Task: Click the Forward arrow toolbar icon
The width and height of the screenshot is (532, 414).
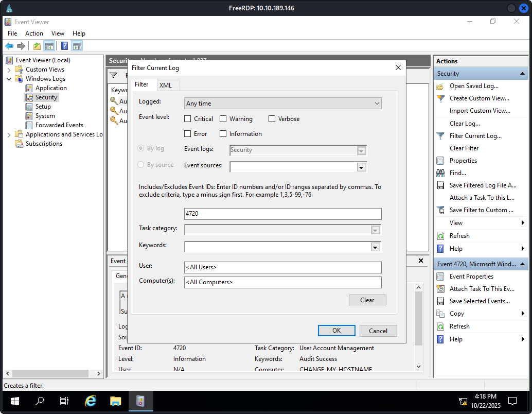Action: (x=21, y=46)
